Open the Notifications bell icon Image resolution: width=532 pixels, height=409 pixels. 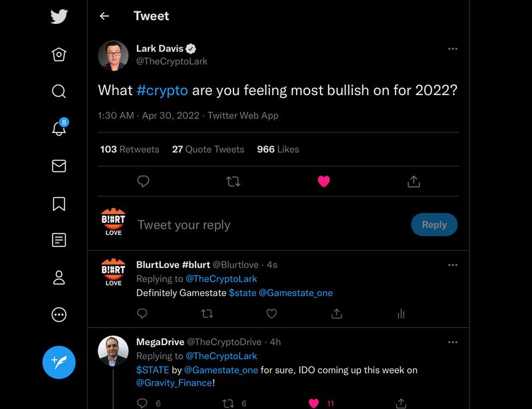pyautogui.click(x=59, y=129)
